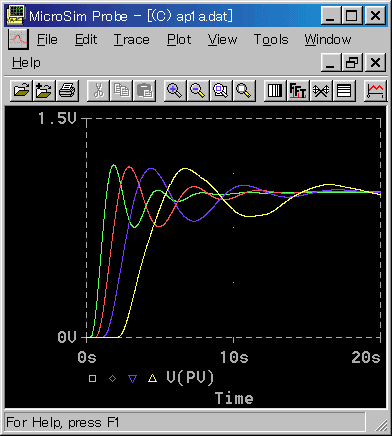Screen dimensions: 392x436
Task: Click the Print icon
Action: coord(67,91)
